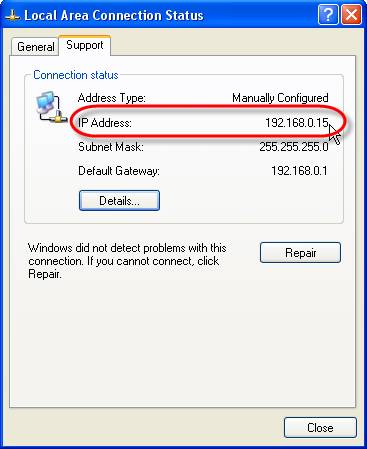The width and height of the screenshot is (367, 449).
Task: Click the networked computers icon in Connection status
Action: [51, 108]
